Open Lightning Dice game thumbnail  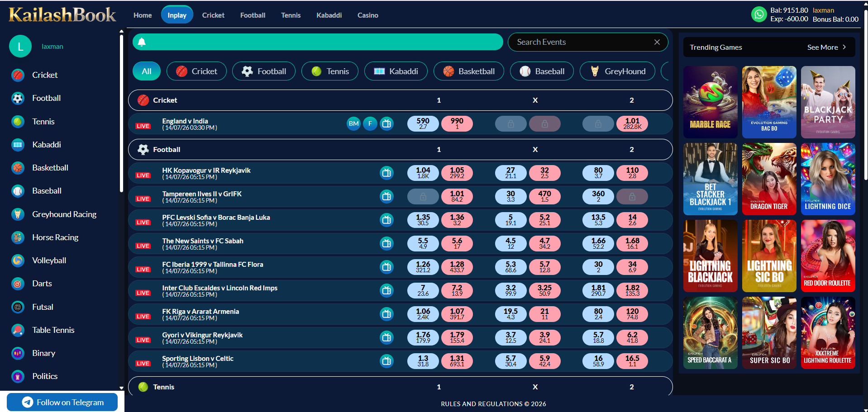coord(828,179)
